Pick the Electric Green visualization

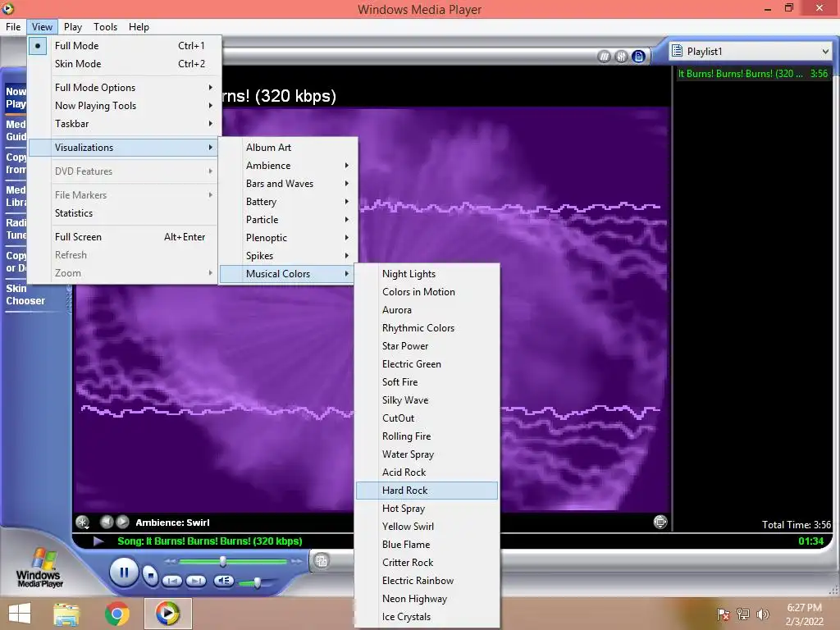point(427,363)
